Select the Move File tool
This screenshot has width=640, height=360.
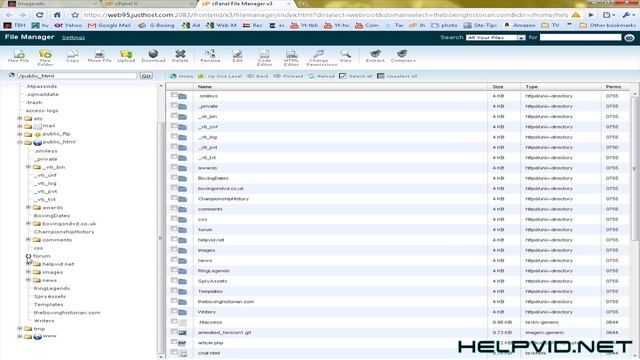[x=99, y=56]
